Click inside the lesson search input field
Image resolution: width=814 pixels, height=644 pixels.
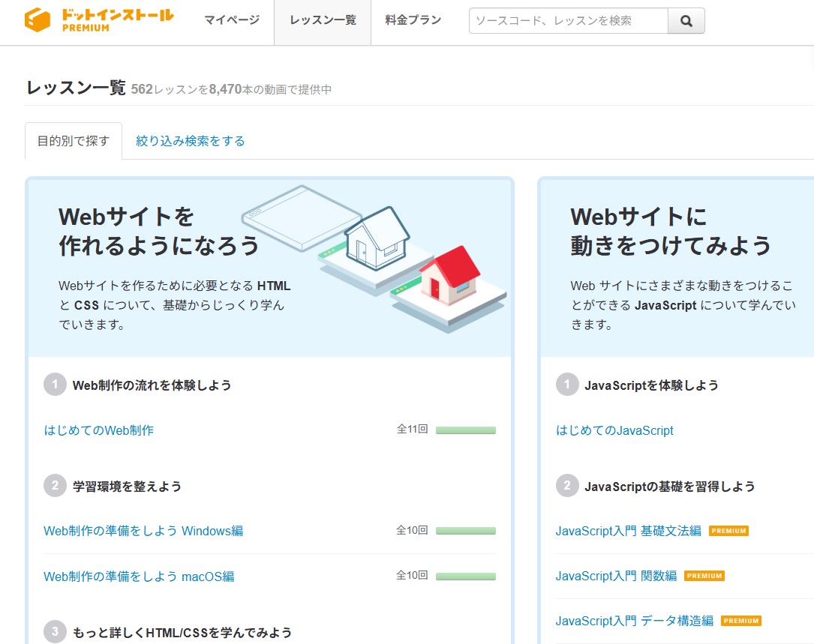click(566, 21)
